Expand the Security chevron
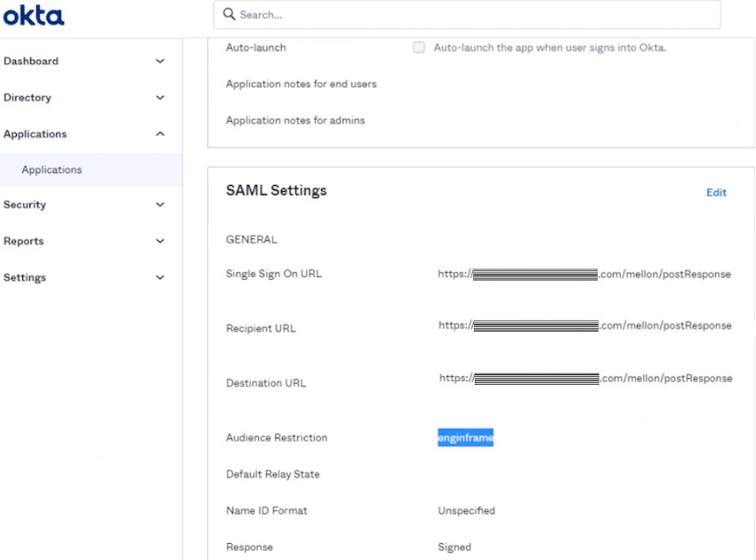Viewport: 756px width, 560px height. tap(160, 204)
